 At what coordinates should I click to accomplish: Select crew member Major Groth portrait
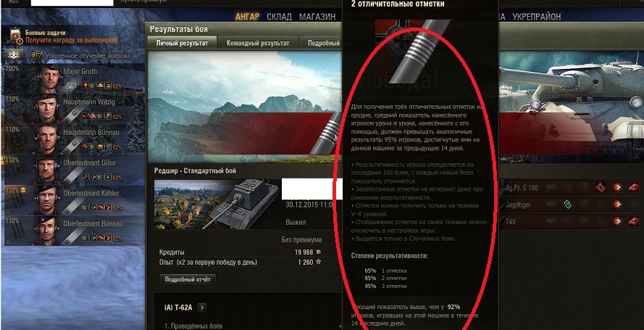(51, 78)
